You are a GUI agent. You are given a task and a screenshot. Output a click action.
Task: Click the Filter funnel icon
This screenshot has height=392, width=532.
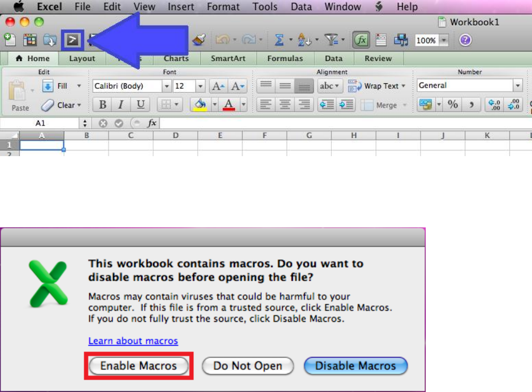pyautogui.click(x=331, y=40)
